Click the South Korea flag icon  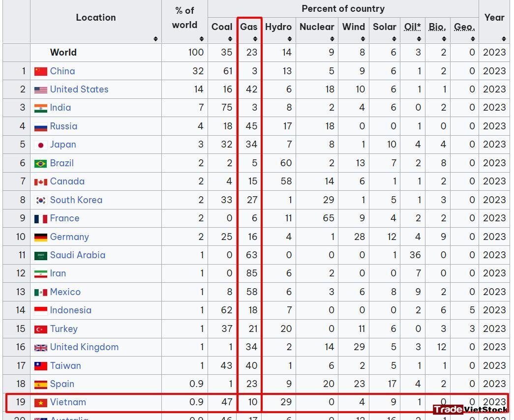(41, 200)
